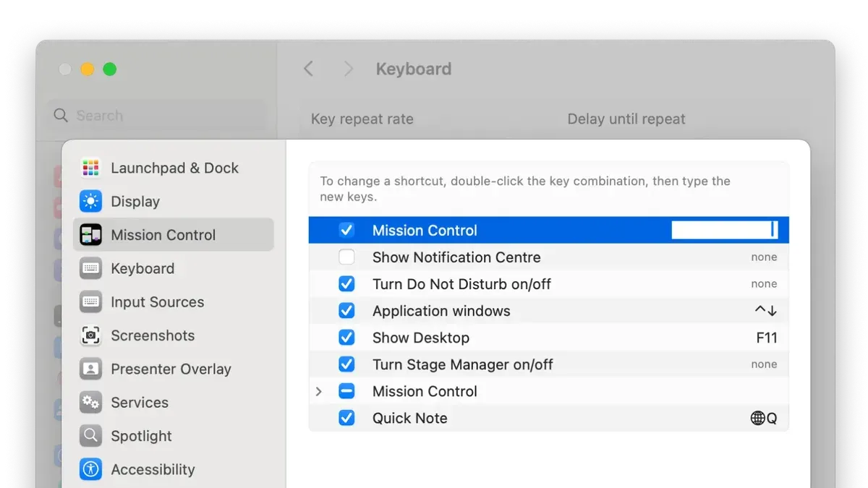The image size is (868, 488).
Task: Open Input Sources shortcuts category
Action: click(174, 301)
